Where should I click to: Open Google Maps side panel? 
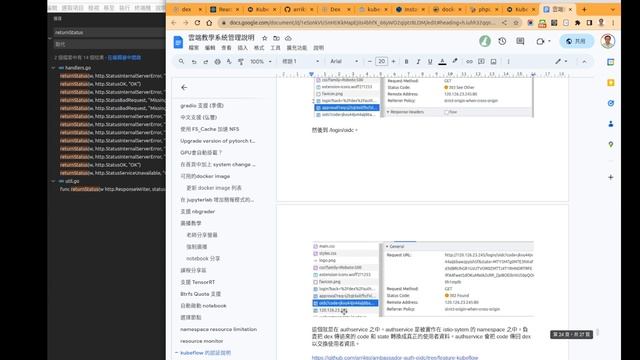611,144
